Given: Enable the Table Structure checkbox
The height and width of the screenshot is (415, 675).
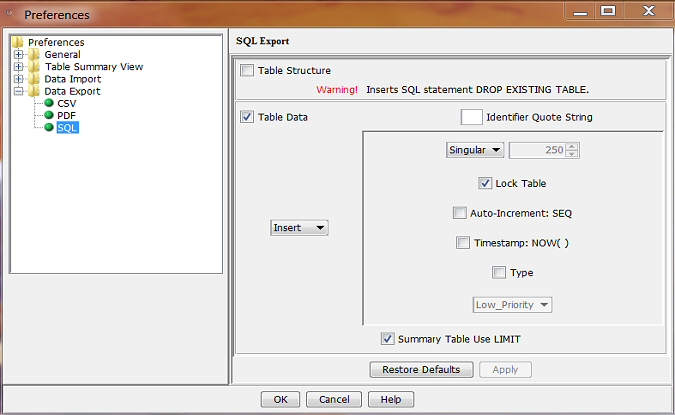Looking at the screenshot, I should click(x=247, y=71).
